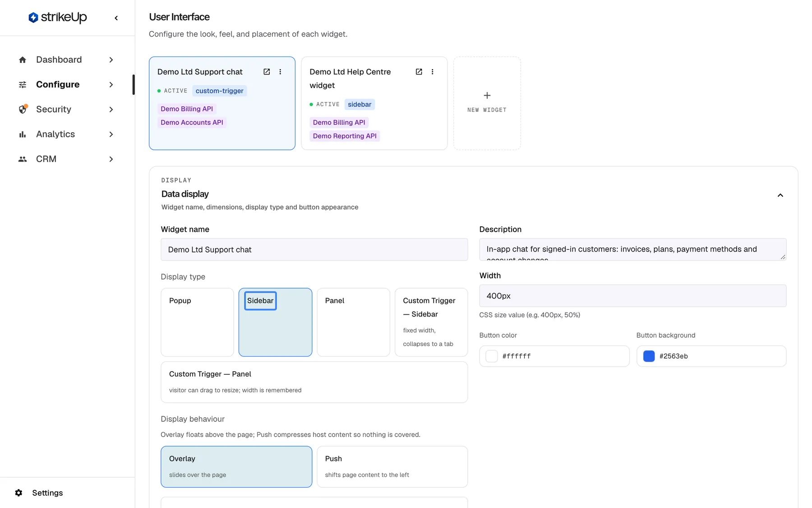Choose Custom Trigger — Panel display type
The width and height of the screenshot is (812, 508).
[314, 382]
